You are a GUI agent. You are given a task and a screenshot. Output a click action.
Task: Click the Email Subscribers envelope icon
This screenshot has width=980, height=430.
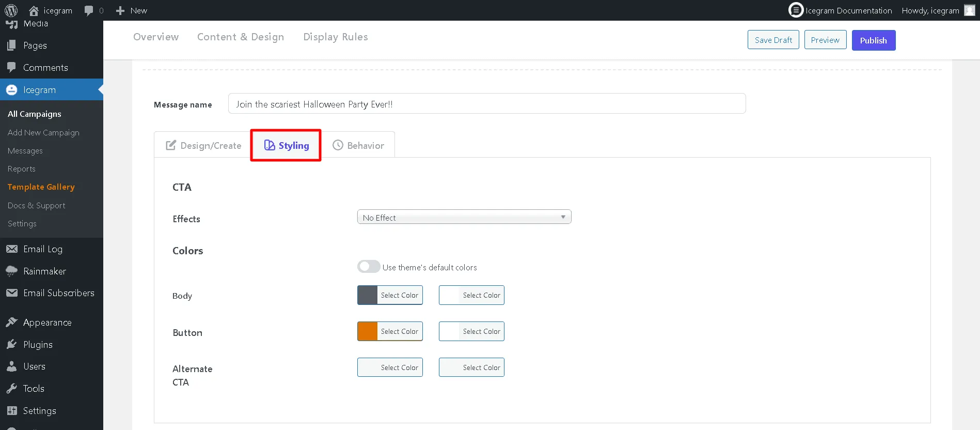point(11,293)
